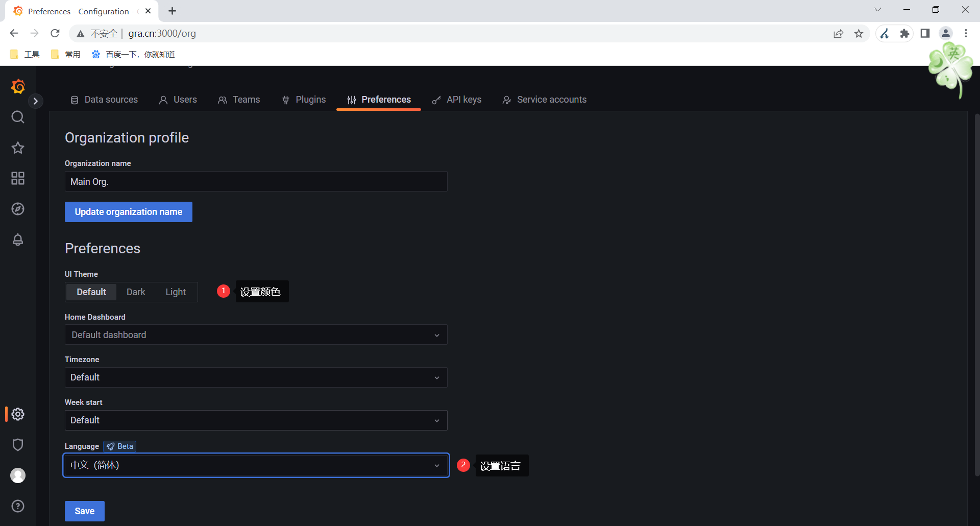Open the Dashboards grid icon
This screenshot has height=526, width=980.
click(18, 178)
